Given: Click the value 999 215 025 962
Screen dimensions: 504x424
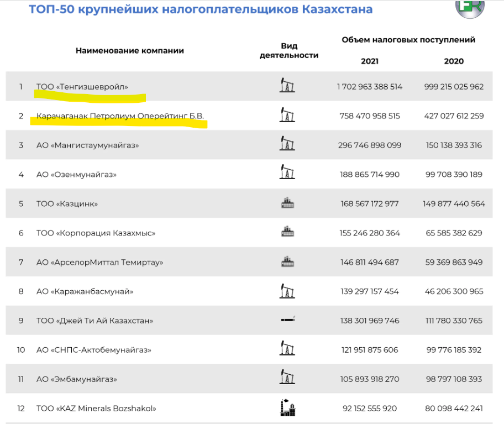Looking at the screenshot, I should click(454, 87).
